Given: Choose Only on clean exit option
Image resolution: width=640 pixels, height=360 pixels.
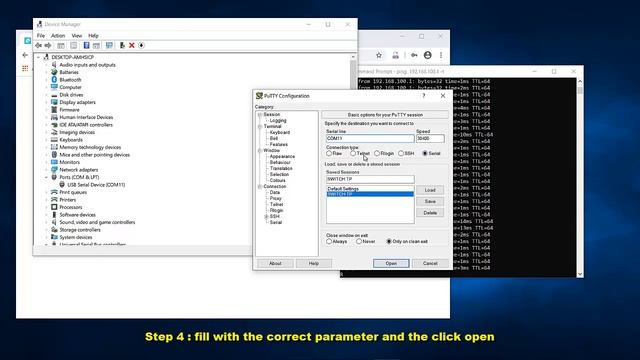Looking at the screenshot, I should pyautogui.click(x=389, y=242).
